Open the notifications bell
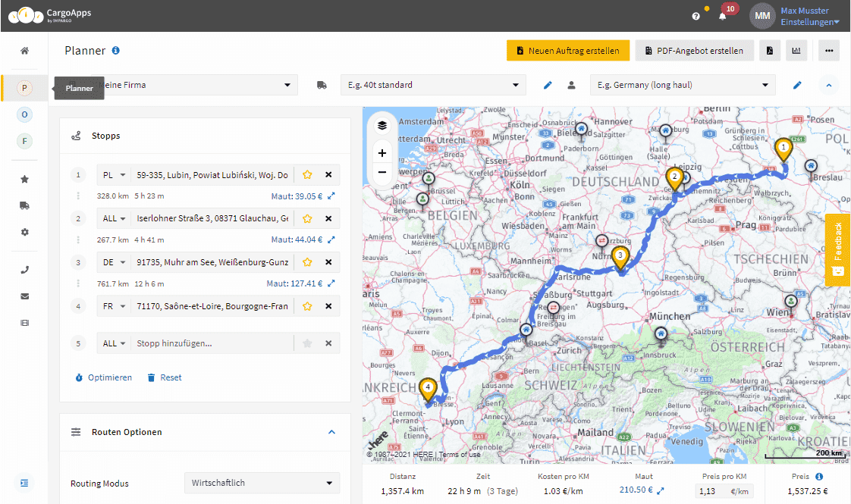Viewport: 851px width, 504px height. click(722, 16)
